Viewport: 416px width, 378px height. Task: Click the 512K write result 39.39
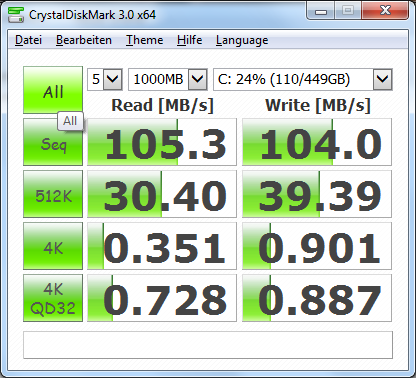pos(317,194)
